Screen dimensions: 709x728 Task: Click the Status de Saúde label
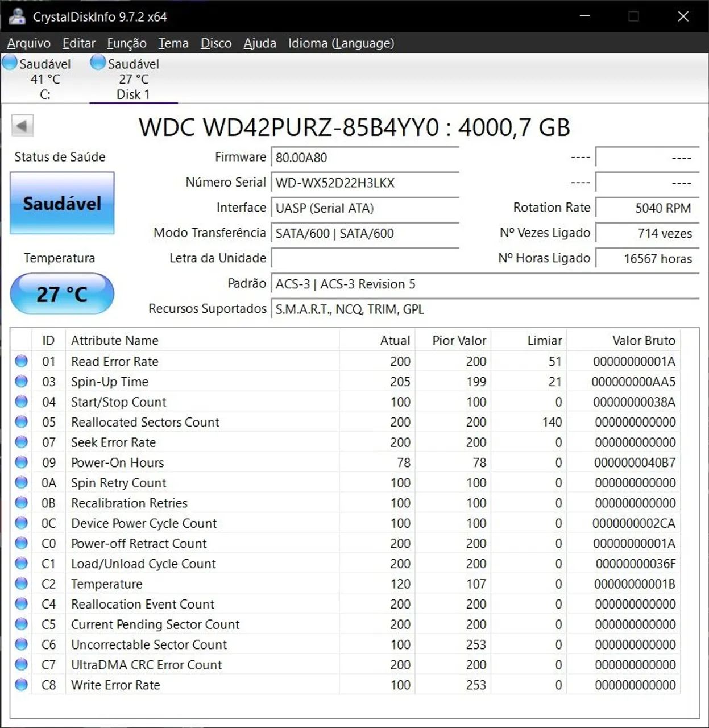tap(60, 157)
